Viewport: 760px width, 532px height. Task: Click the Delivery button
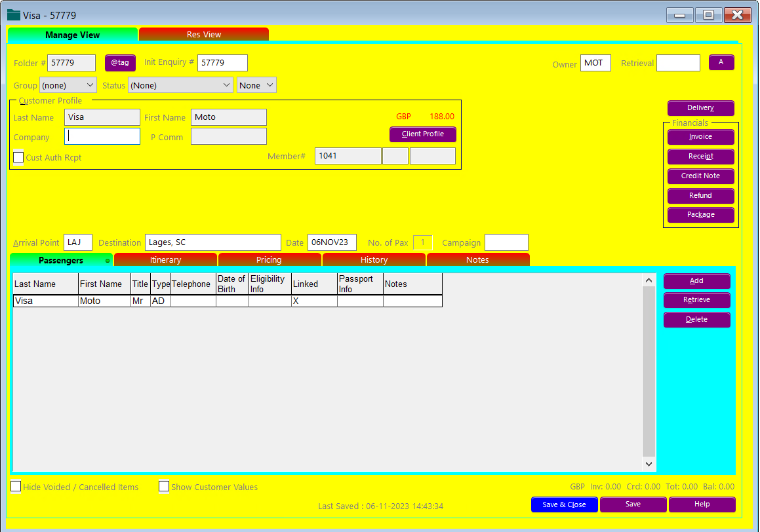[701, 107]
